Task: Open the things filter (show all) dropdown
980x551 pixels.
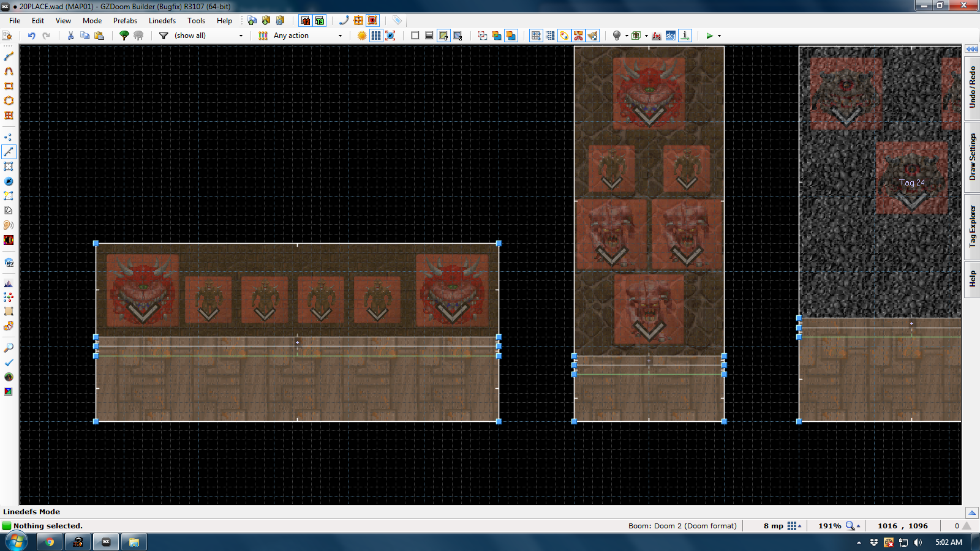Action: pyautogui.click(x=208, y=36)
